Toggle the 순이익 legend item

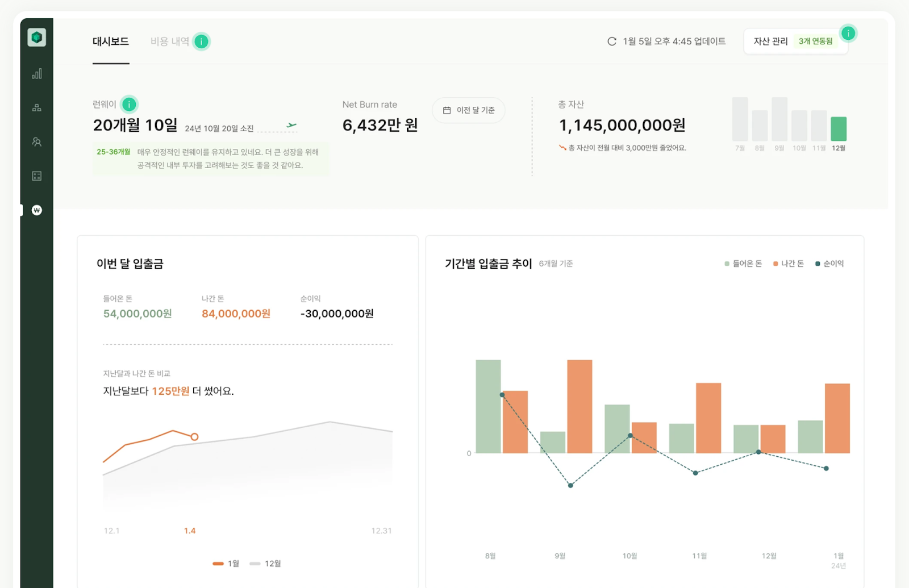[829, 264]
